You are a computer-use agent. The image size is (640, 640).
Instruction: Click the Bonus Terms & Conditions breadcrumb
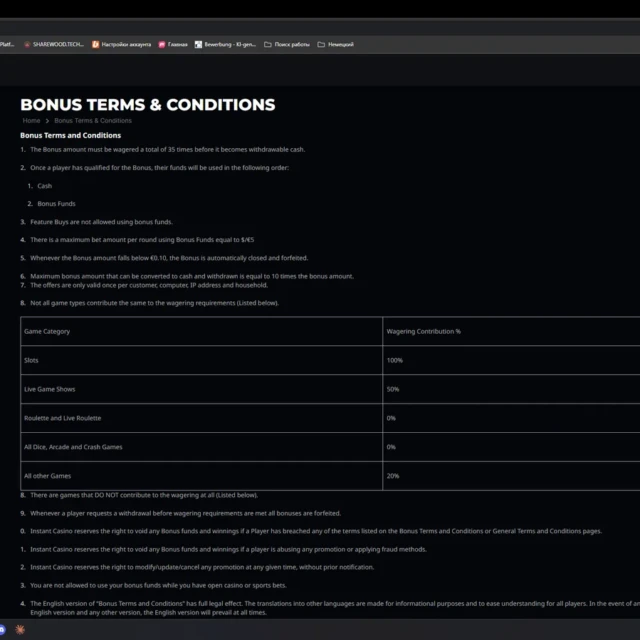point(93,121)
